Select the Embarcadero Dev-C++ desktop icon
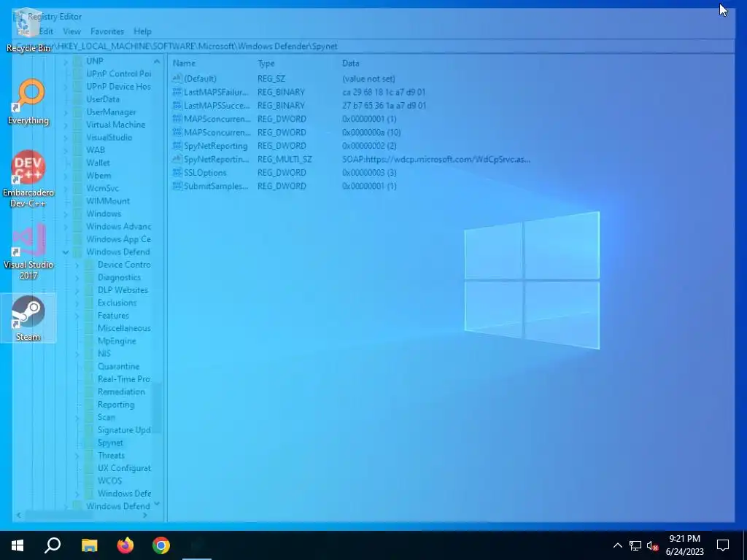This screenshot has height=560, width=747. click(28, 179)
